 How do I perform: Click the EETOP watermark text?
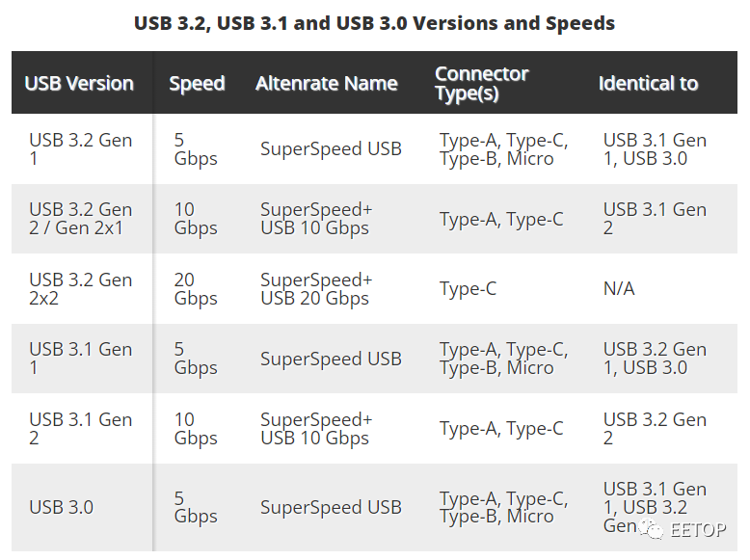click(x=698, y=529)
